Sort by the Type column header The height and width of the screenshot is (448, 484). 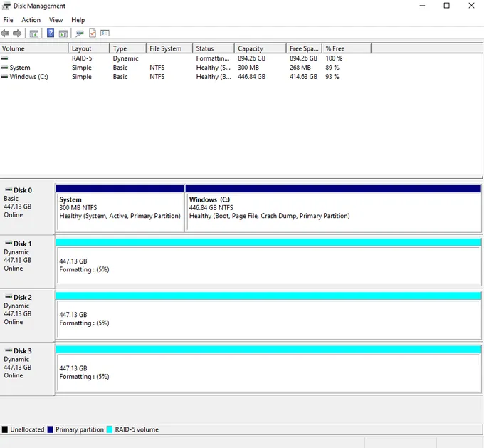tap(127, 48)
